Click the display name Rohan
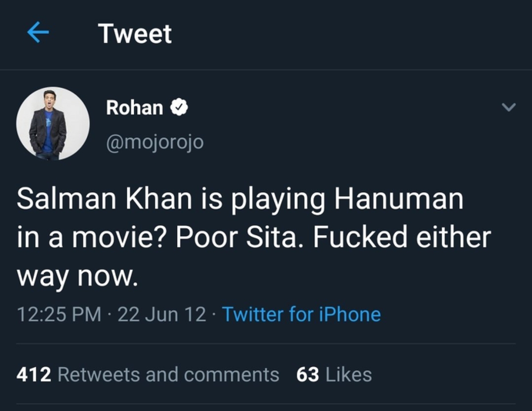 pos(134,107)
